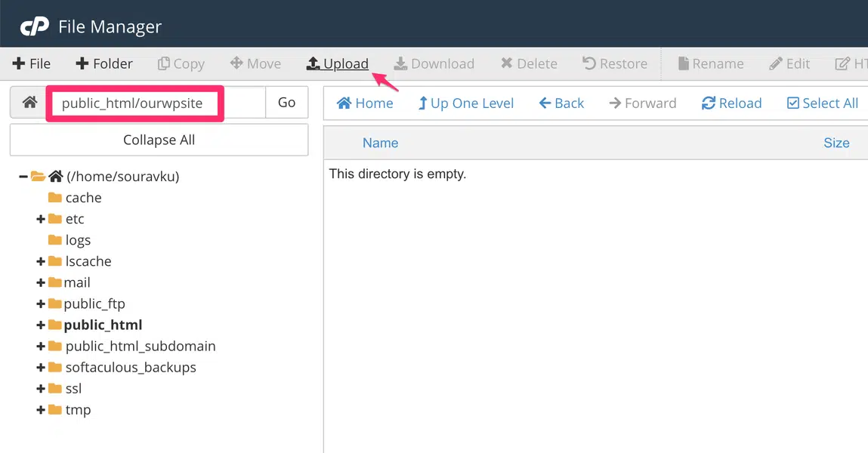Sort files by Name column header
The width and height of the screenshot is (868, 453).
tap(380, 143)
